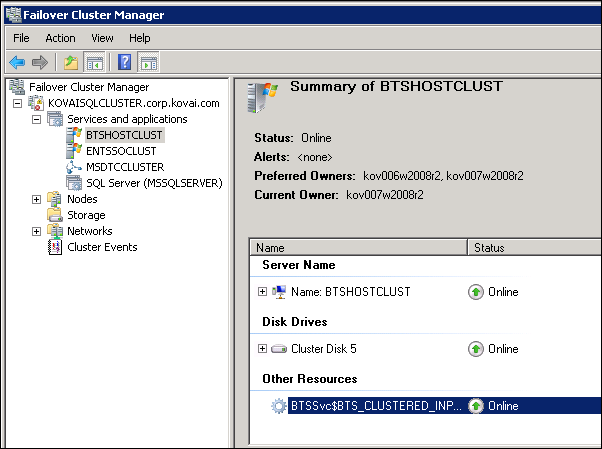Toggle Show/Hide Console Tree toolbar icon
This screenshot has width=602, height=449.
(94, 62)
